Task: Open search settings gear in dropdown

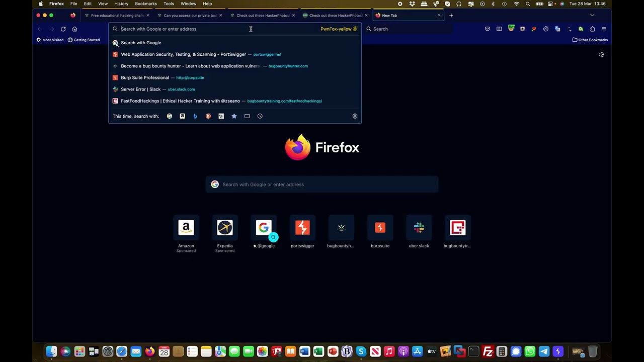Action: 355,116
